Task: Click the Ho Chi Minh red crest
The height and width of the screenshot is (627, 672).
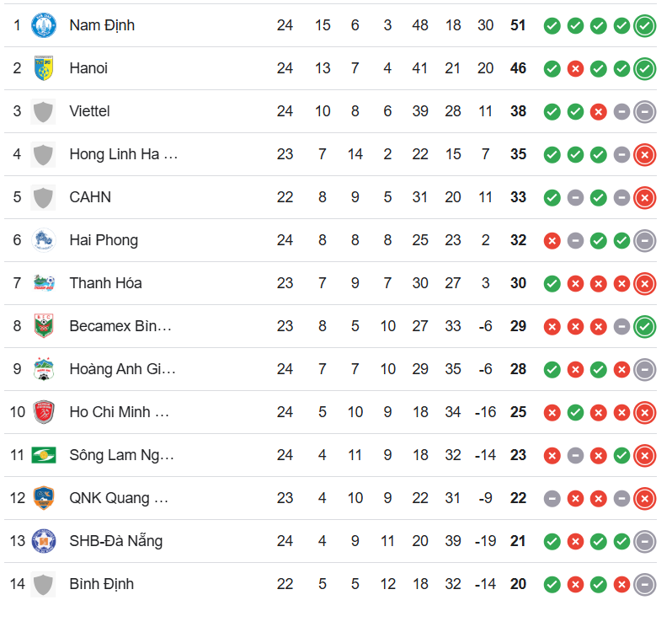Action: [44, 412]
